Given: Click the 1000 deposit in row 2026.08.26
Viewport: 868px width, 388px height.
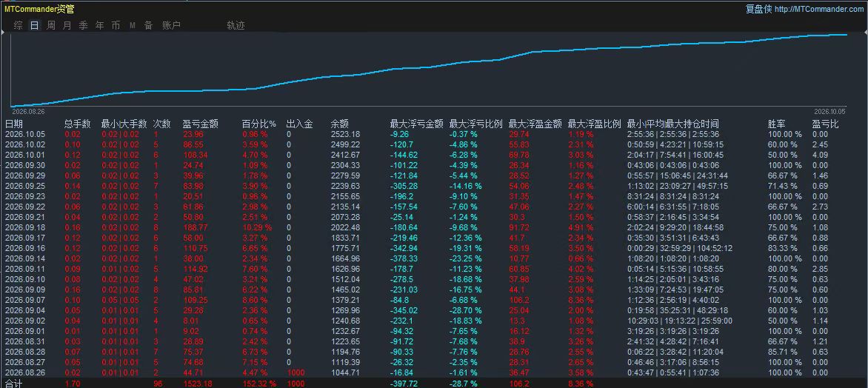Looking at the screenshot, I should tap(296, 372).
